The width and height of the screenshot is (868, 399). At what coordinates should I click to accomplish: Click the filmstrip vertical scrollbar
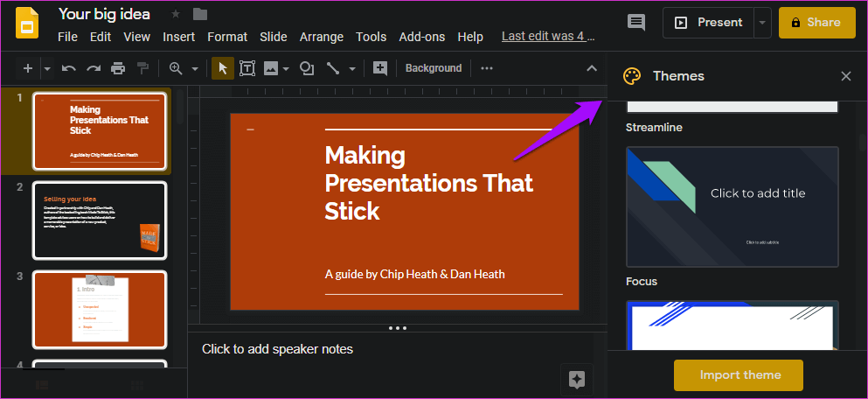point(180,108)
